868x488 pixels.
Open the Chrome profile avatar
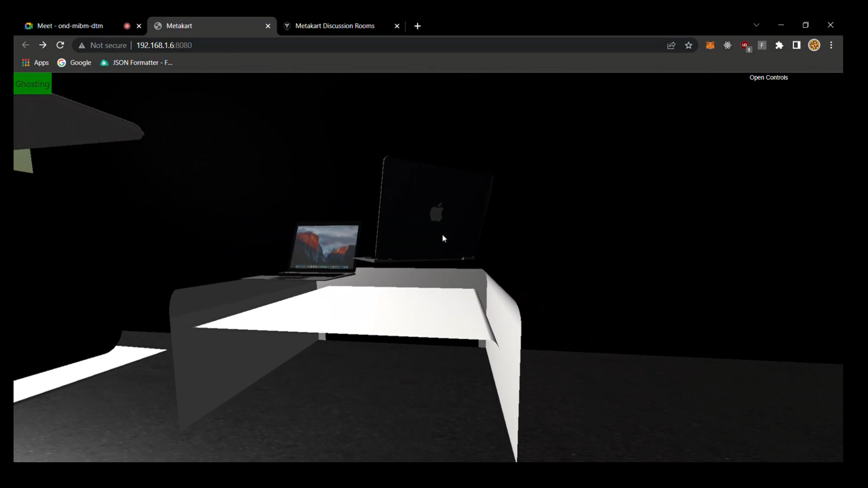point(814,45)
